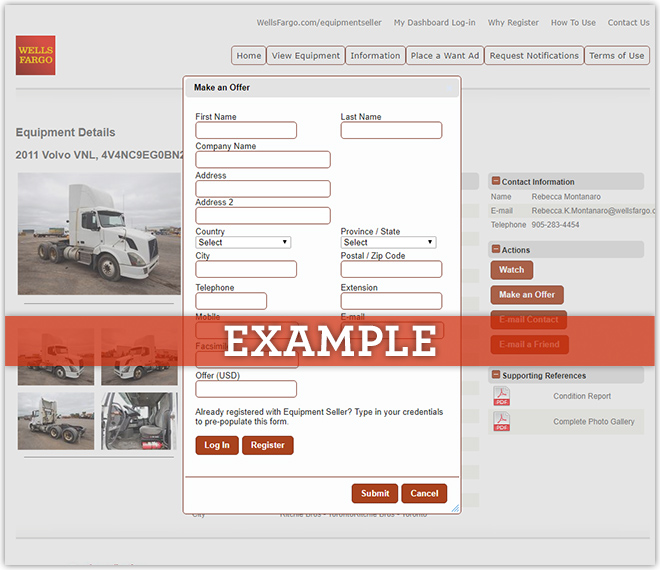660x570 pixels.
Task: Click the Equipment Details heading
Action: pyautogui.click(x=65, y=133)
